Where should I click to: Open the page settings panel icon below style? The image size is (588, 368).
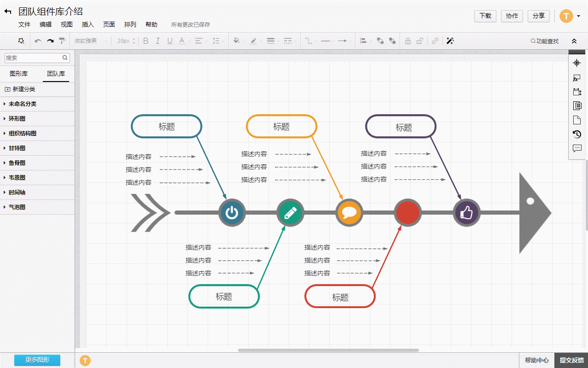577,92
